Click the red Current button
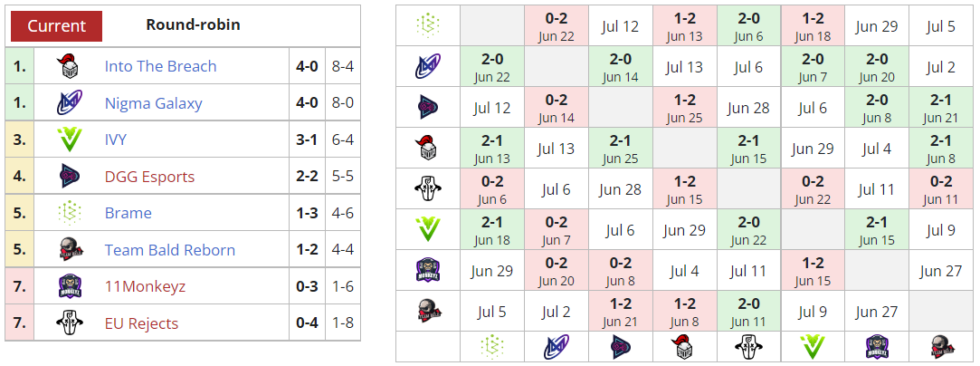 (x=56, y=26)
